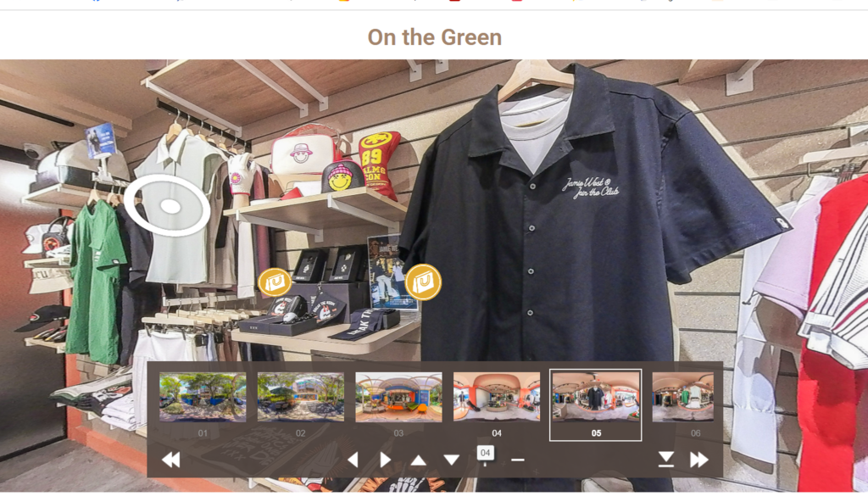Open scene thumbnail 02
The image size is (868, 502).
click(301, 397)
